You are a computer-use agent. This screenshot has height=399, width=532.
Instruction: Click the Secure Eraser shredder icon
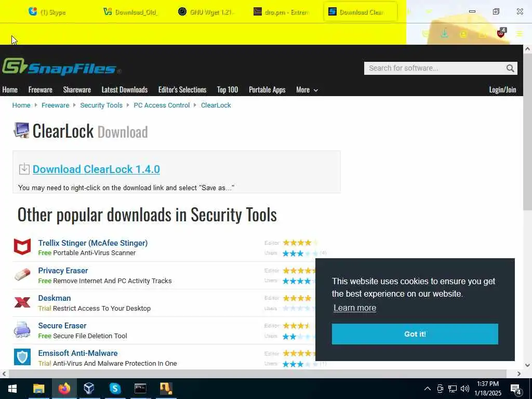tap(22, 329)
